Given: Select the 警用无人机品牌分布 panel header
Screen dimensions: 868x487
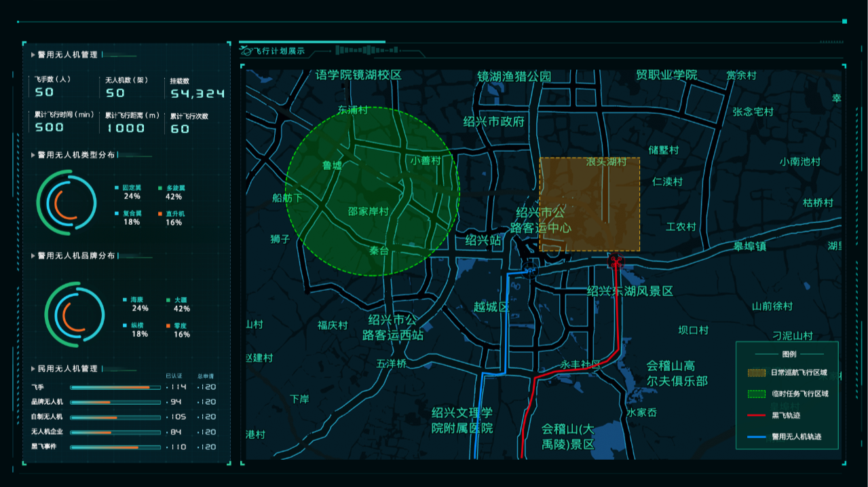Looking at the screenshot, I should [x=76, y=256].
